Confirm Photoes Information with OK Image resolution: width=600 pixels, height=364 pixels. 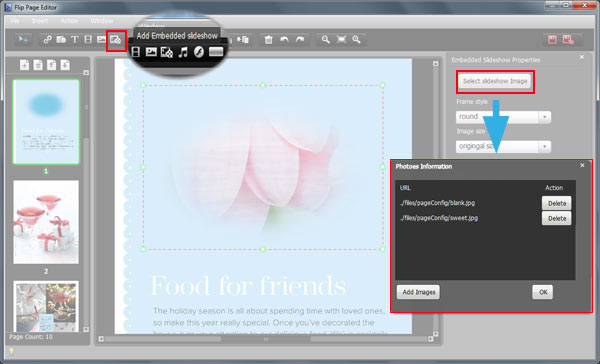coord(543,292)
